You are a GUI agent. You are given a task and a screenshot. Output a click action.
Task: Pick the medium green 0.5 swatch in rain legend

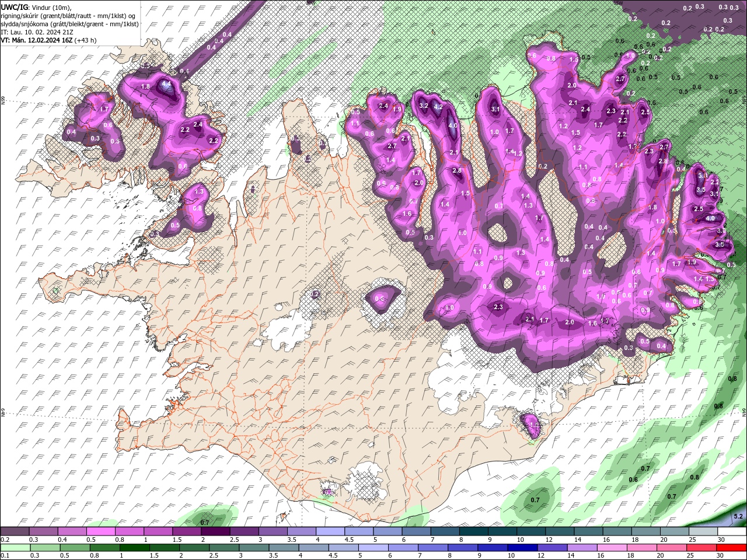click(75, 548)
